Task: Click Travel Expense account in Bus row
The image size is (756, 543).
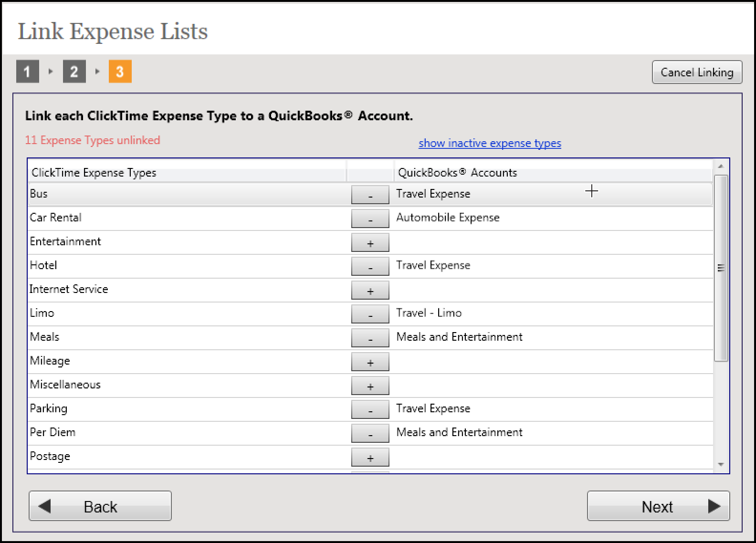Action: [x=433, y=194]
